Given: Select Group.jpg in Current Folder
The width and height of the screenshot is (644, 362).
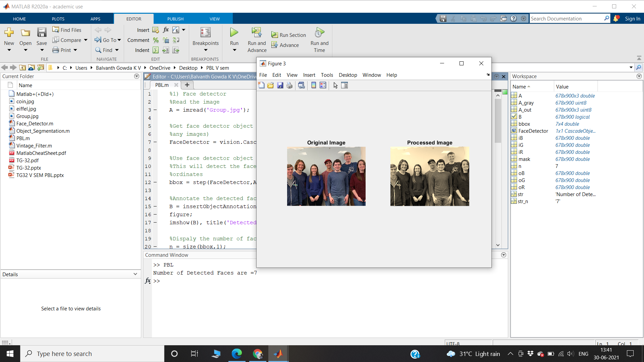Looking at the screenshot, I should point(28,116).
